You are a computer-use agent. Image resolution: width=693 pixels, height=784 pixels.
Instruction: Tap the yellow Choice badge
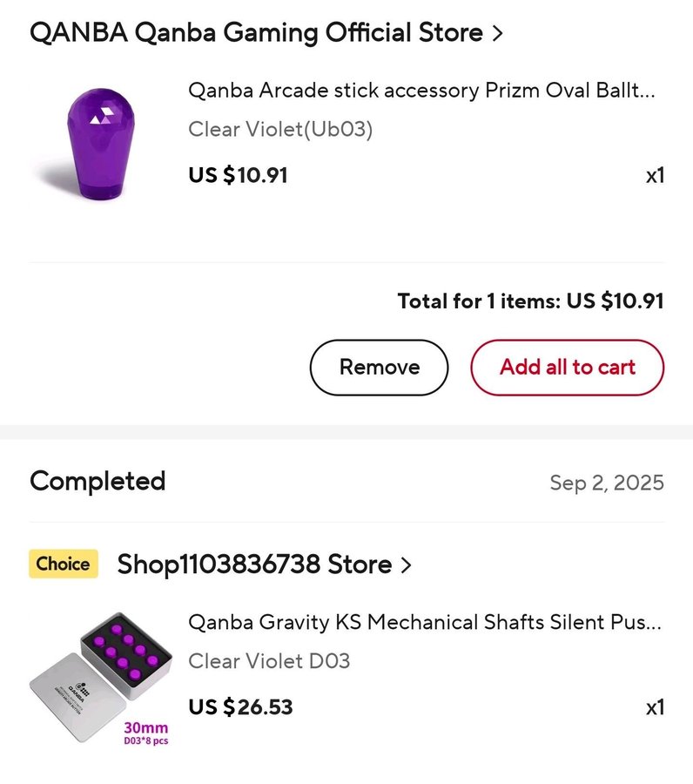(x=64, y=564)
